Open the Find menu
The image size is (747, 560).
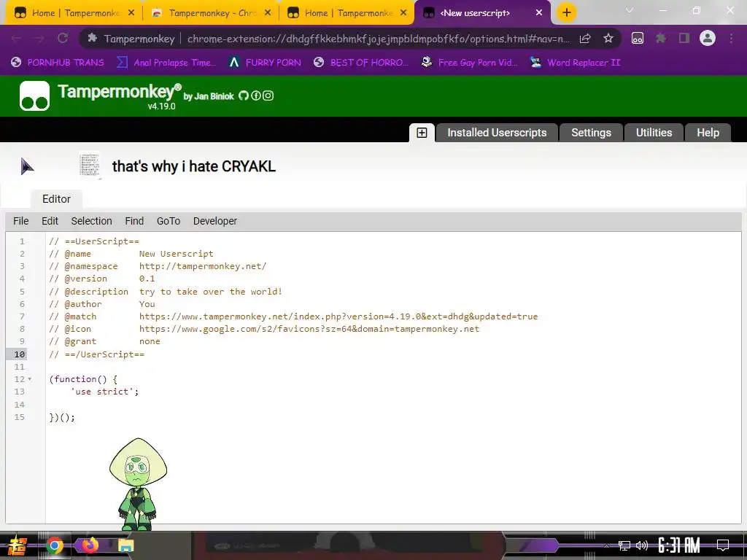point(134,221)
